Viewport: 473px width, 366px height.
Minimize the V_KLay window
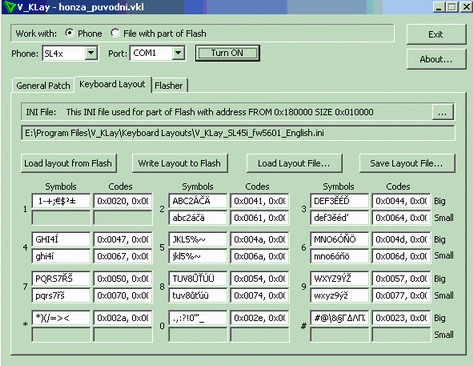coord(439,7)
